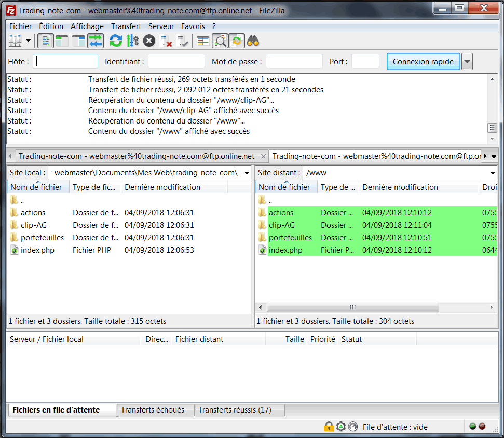Sort remote files by Nom de fichier
Viewport: 504px width, 438px height.
pyautogui.click(x=287, y=187)
